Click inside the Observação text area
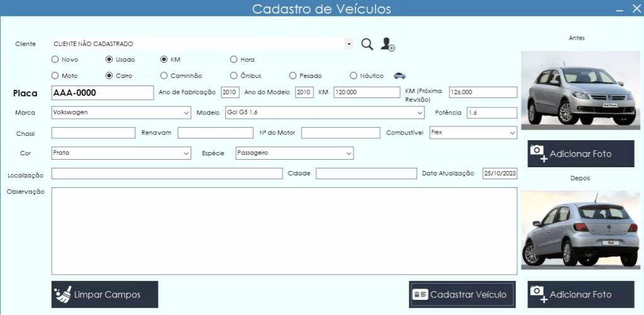644x315 pixels. (284, 230)
